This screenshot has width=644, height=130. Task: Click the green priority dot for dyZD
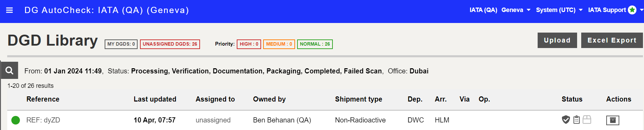tap(15, 120)
